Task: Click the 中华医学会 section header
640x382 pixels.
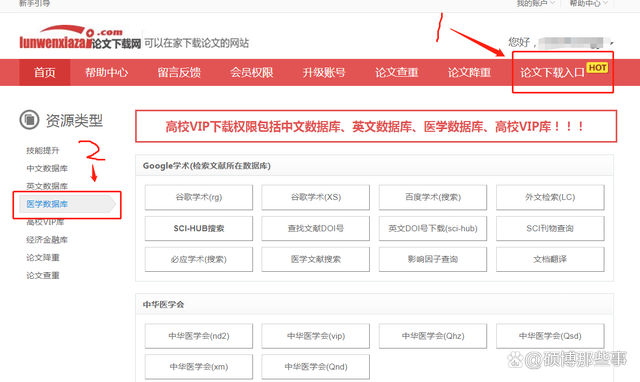Action: (163, 304)
